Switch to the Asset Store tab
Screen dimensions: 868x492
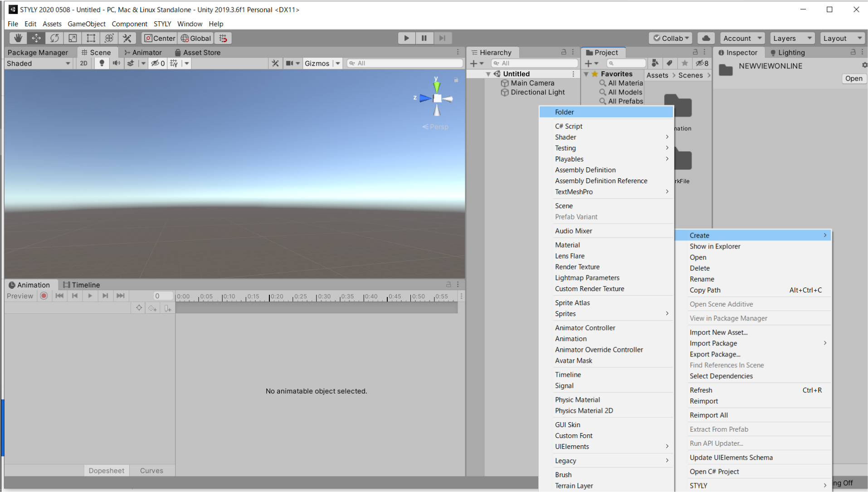point(197,52)
